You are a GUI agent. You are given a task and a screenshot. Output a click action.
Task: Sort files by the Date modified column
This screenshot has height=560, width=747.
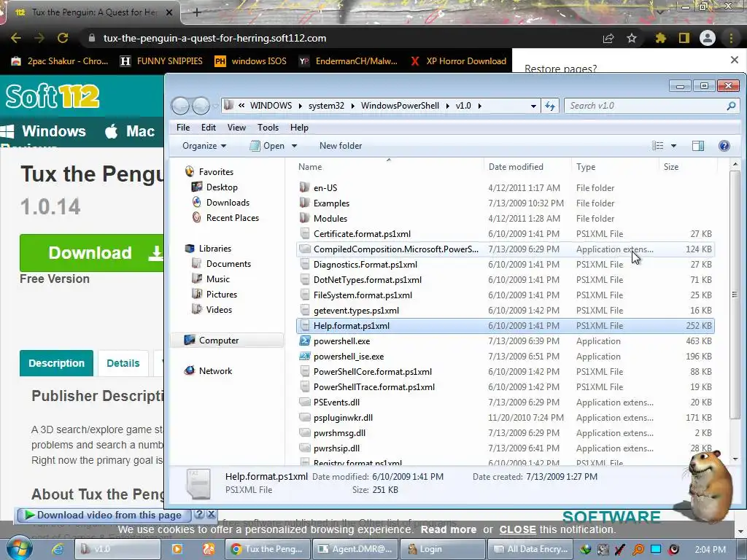point(516,167)
